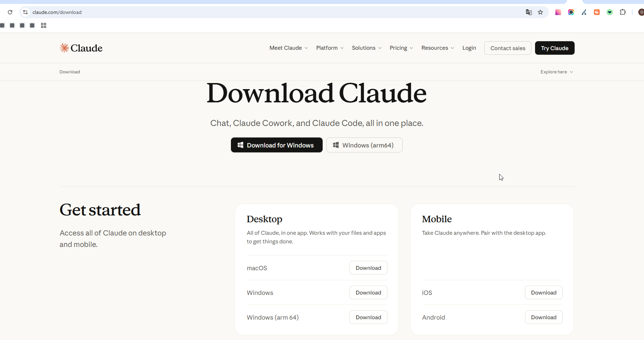Download the Android mobile app

point(544,317)
